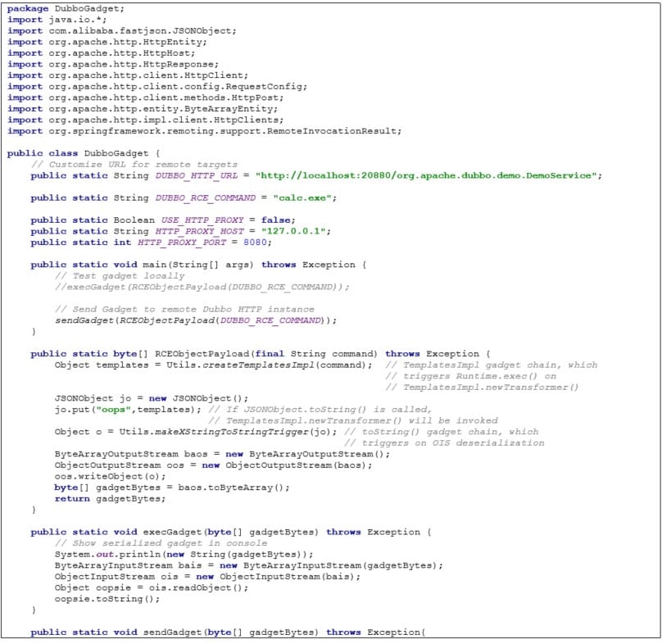Click comment 'Show serialized gadget in console'
This screenshot has width=662, height=644.
point(161,543)
